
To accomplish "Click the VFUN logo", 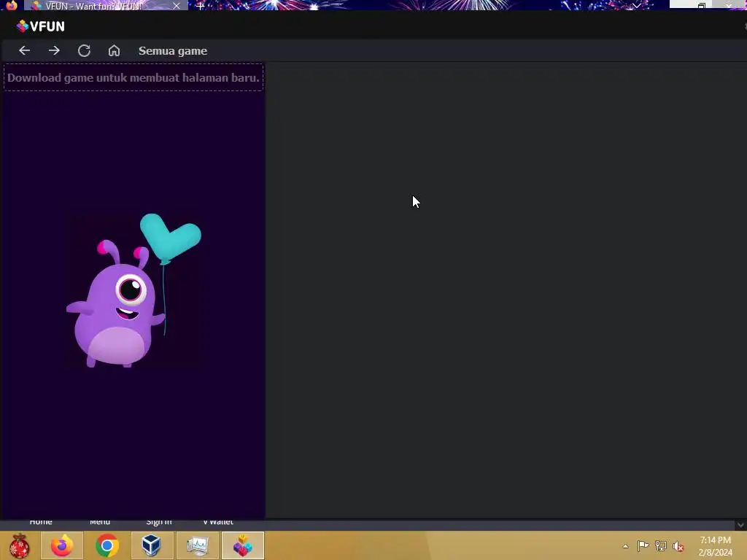I will pos(41,26).
